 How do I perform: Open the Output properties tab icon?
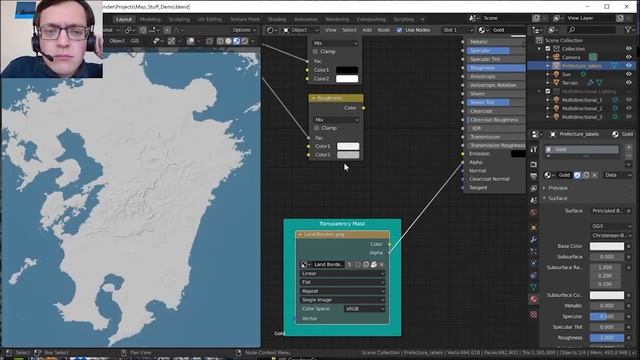point(533,176)
